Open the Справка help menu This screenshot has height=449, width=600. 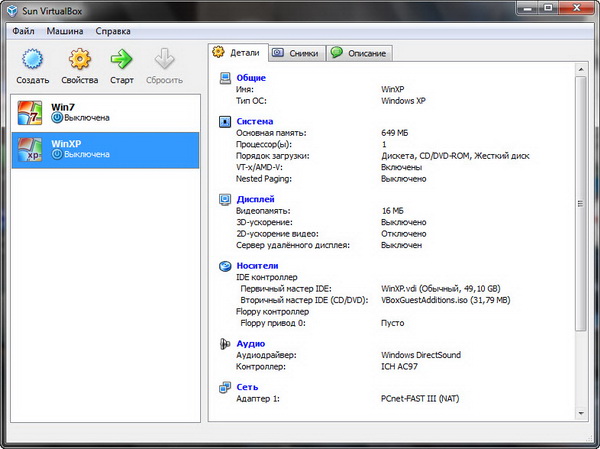point(113,30)
